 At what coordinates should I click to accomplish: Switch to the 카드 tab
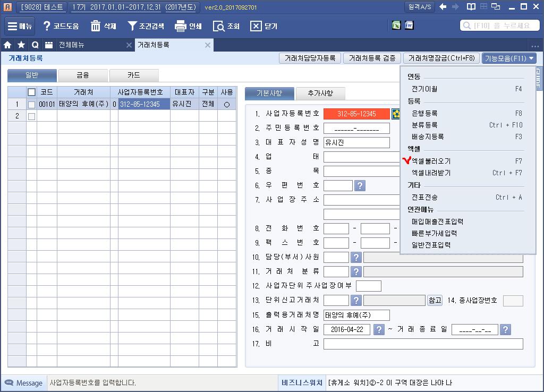(134, 75)
